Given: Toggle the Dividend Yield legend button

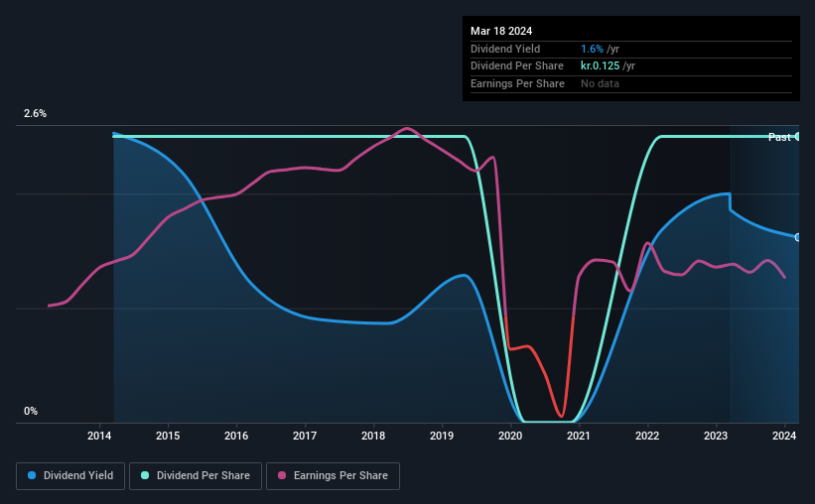Looking at the screenshot, I should (70, 476).
